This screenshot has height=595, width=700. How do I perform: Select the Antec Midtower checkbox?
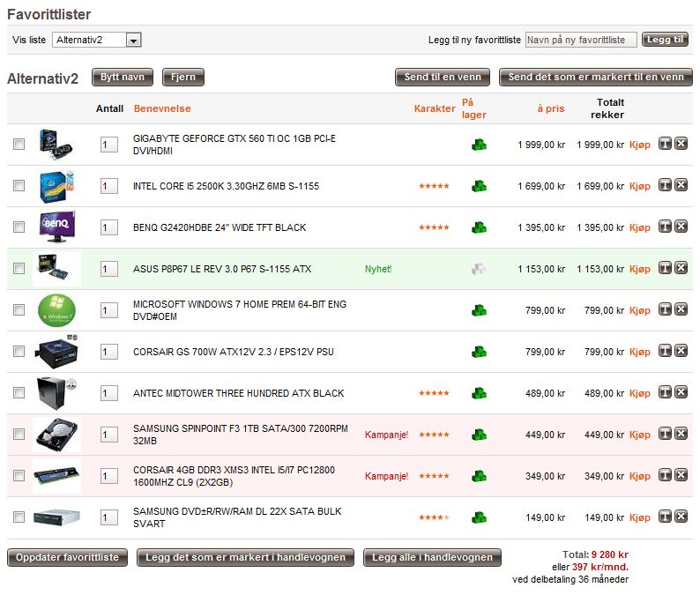click(19, 393)
